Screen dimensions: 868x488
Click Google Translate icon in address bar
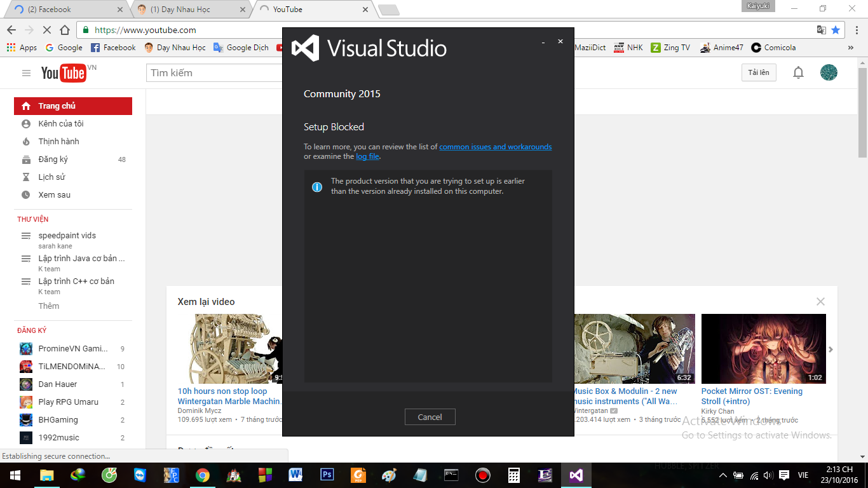(822, 30)
